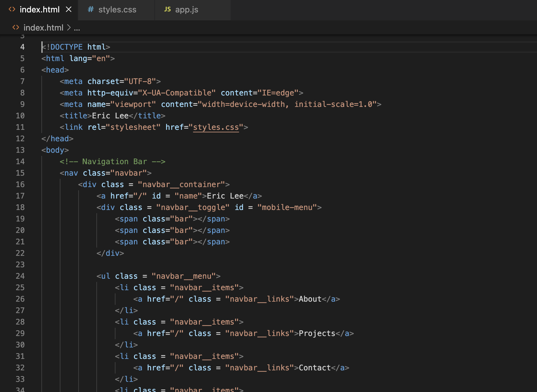This screenshot has height=392, width=537.
Task: Click the Navigation Bar comment
Action: point(112,162)
